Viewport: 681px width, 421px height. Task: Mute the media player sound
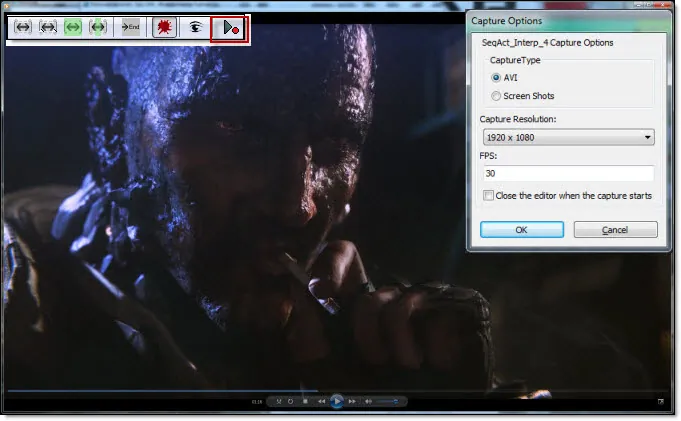click(368, 401)
